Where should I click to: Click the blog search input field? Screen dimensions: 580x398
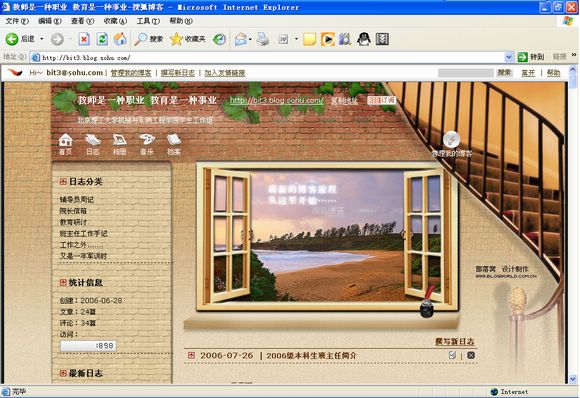tap(466, 73)
